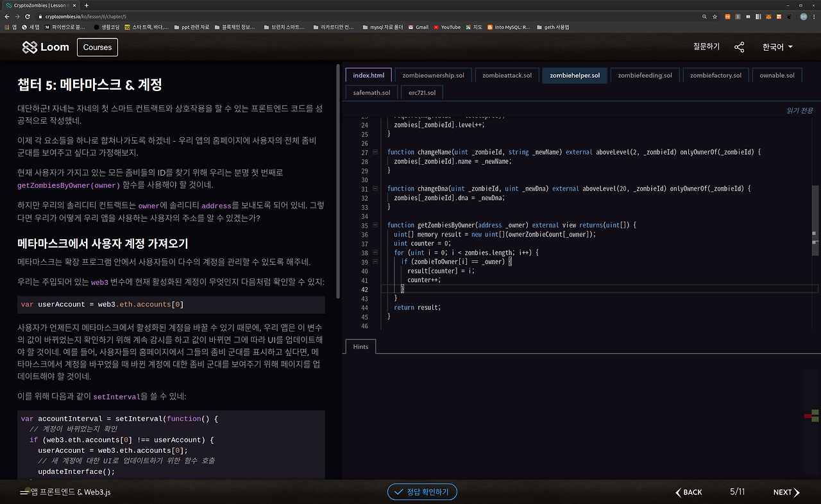The image size is (821, 504).
Task: Click the 앱 프론트엔드 & Web3.js lesson title
Action: point(71,492)
